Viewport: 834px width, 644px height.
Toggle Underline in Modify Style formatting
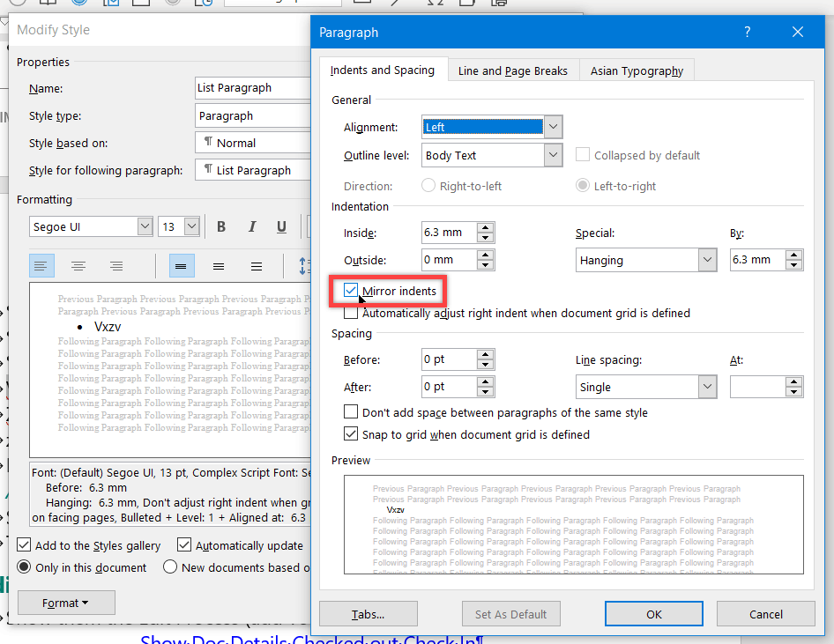pos(281,227)
